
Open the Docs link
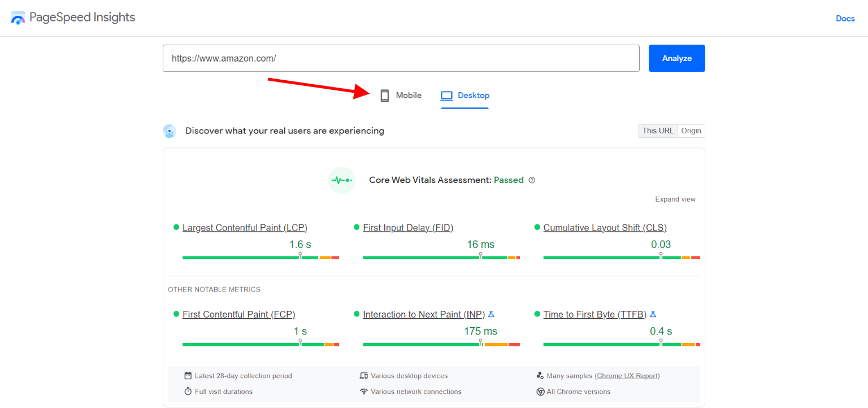845,19
